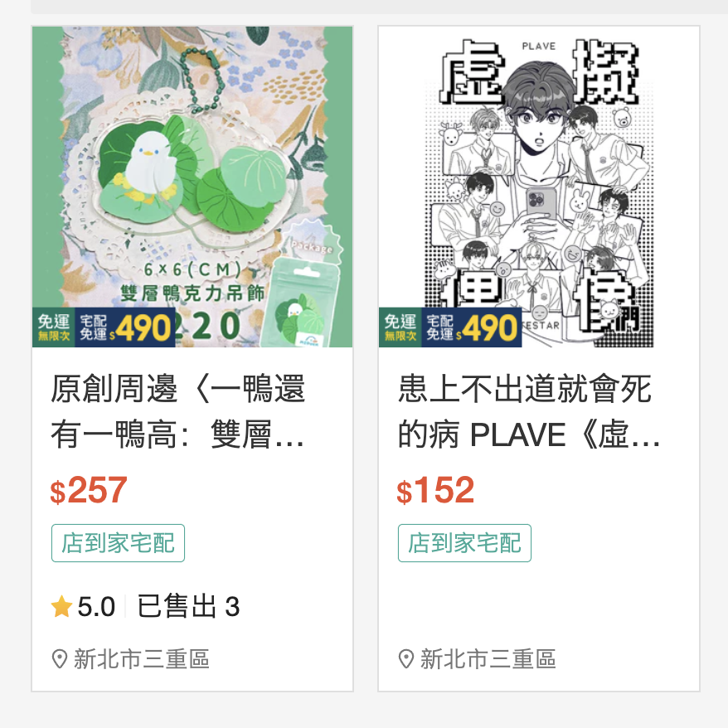Click 宅配免運 $490 badge on PLAVE image

(x=472, y=328)
